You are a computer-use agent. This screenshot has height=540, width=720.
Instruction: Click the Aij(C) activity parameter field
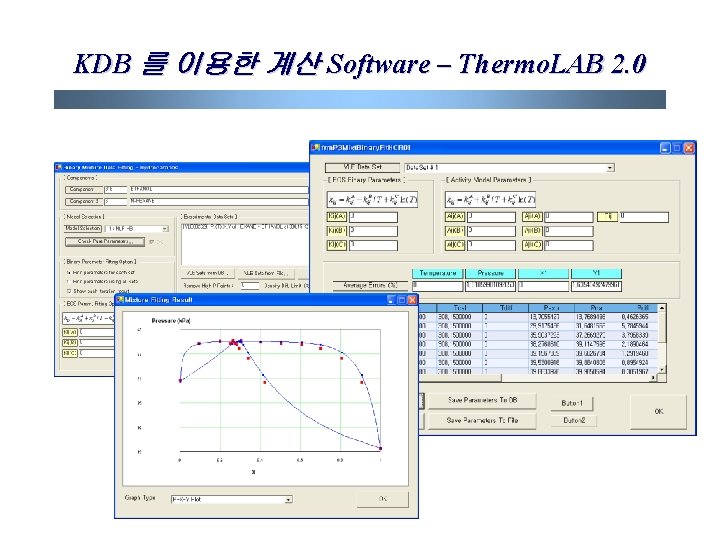[491, 245]
